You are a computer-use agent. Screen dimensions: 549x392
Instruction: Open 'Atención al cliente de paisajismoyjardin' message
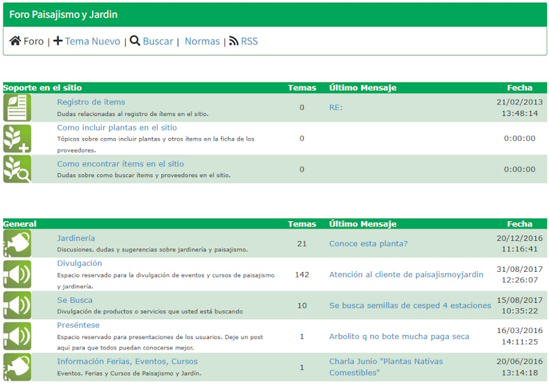[406, 275]
